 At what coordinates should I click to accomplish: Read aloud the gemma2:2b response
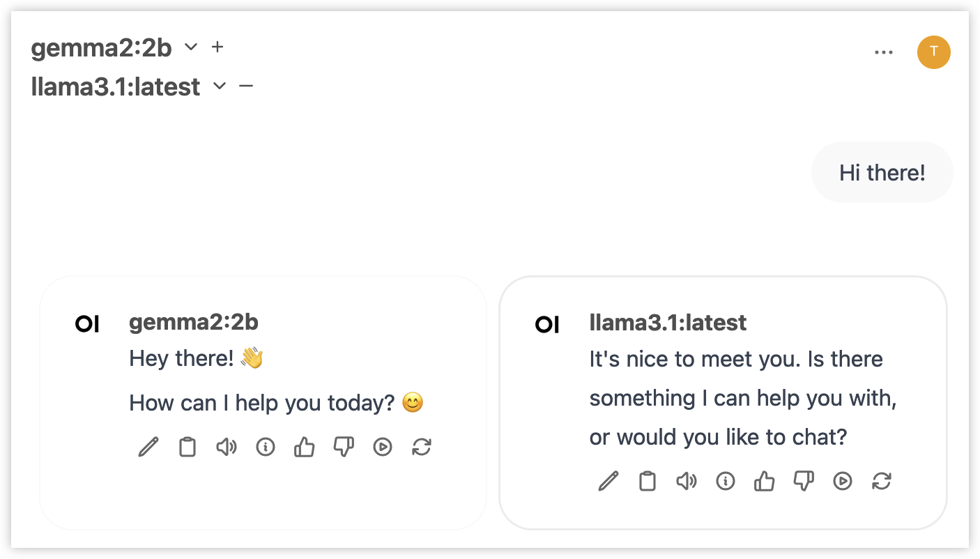click(x=227, y=447)
